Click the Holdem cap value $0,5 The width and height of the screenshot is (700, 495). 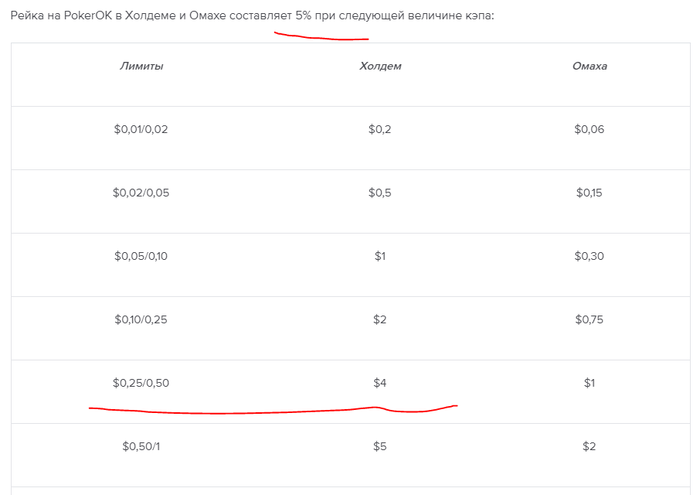click(x=380, y=193)
